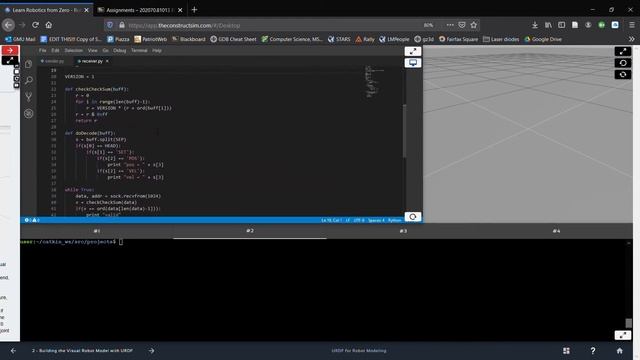
Task: Open the Source Control icon in sidebar
Action: [x=29, y=97]
